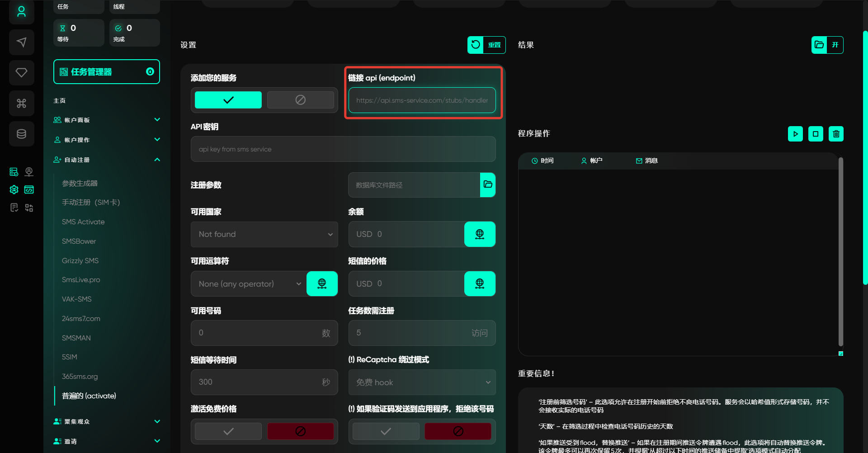Click the folder icon beside 数据库文件路径
Image resolution: width=868 pixels, height=453 pixels.
488,184
